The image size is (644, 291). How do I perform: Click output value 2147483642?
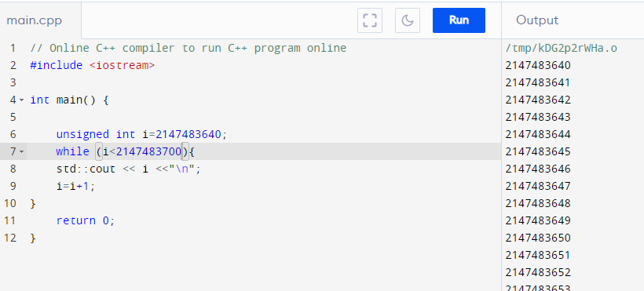click(x=538, y=100)
